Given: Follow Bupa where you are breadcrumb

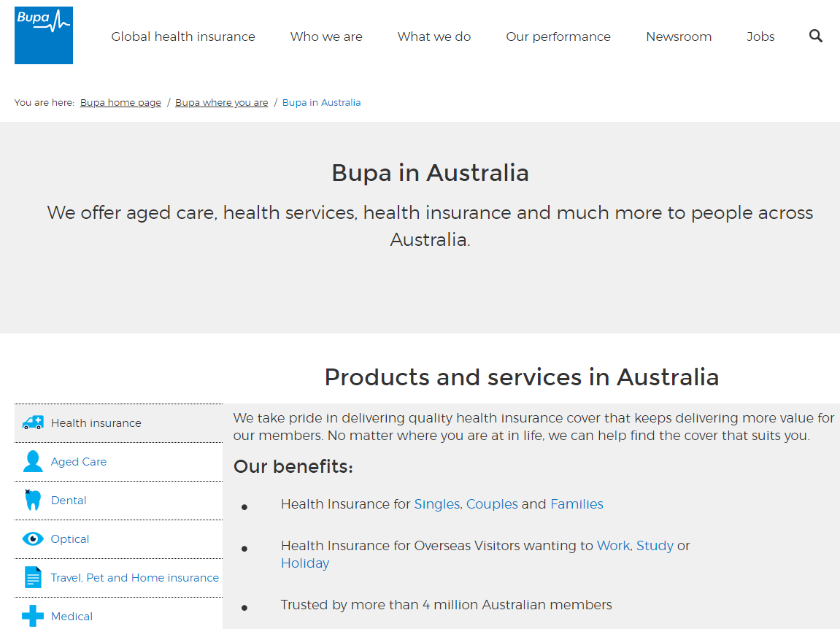Looking at the screenshot, I should coord(221,103).
